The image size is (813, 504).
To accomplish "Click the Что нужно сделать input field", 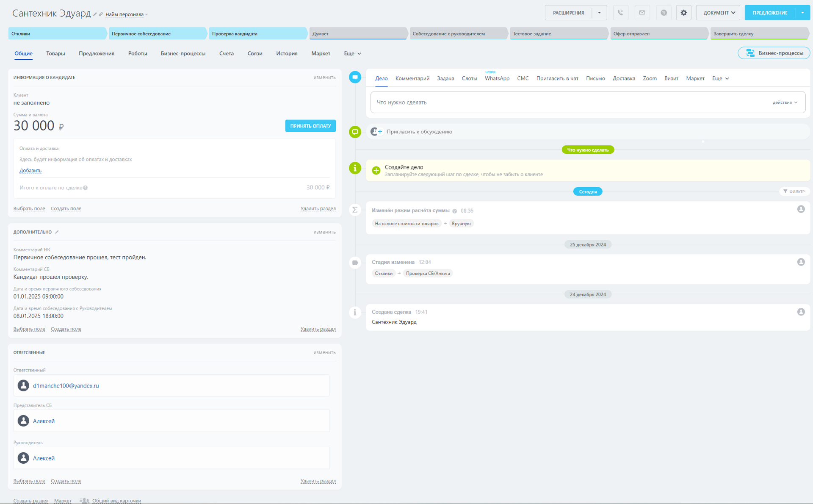I will pyautogui.click(x=567, y=102).
